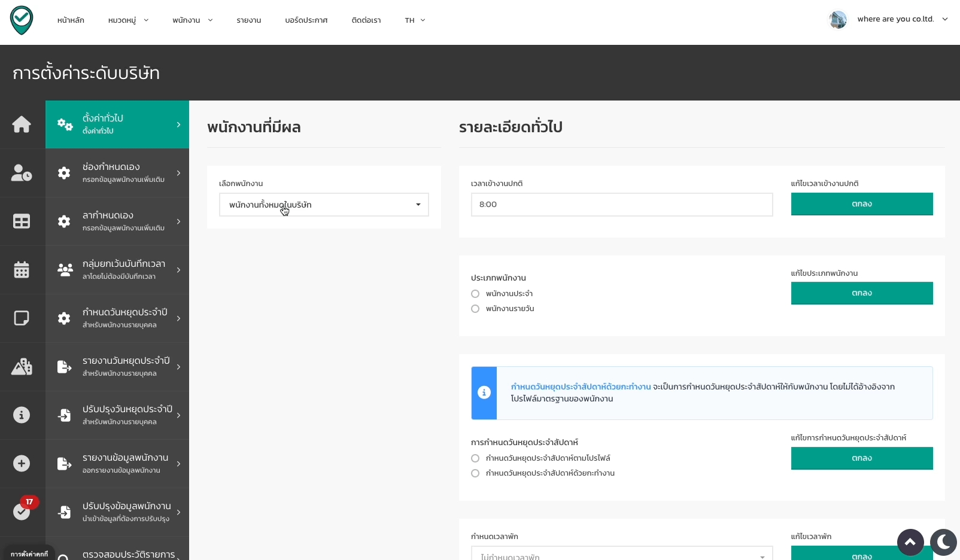Open the TH language selector
Image resolution: width=960 pixels, height=560 pixels.
coord(415,20)
